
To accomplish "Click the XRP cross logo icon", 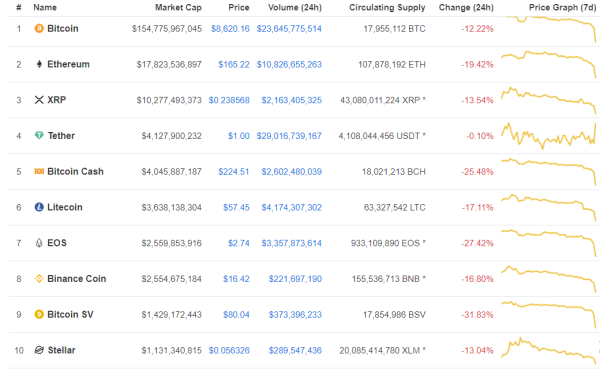I will [39, 100].
